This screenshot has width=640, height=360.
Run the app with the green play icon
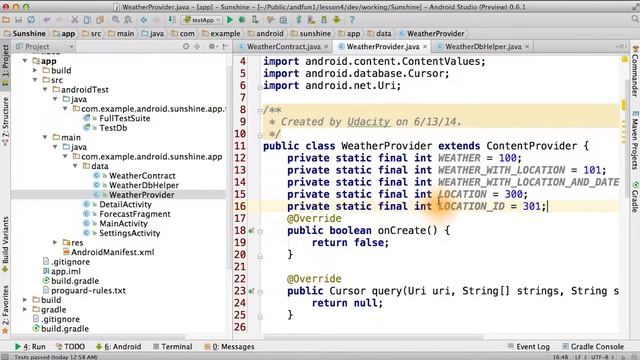tap(230, 20)
